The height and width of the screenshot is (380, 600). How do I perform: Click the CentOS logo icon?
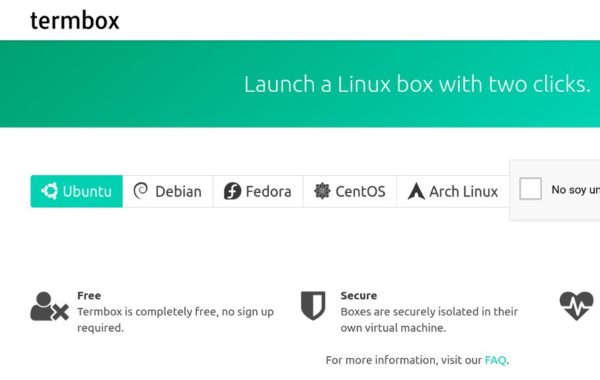click(322, 191)
